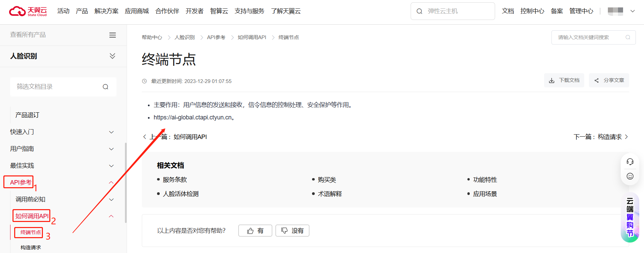
Task: Open the 支持与服务 menu
Action: pyautogui.click(x=249, y=11)
